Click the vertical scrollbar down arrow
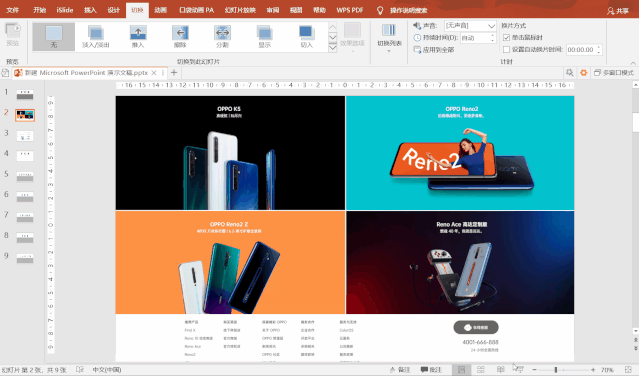Screen dimensions: 639x376 click(636, 330)
